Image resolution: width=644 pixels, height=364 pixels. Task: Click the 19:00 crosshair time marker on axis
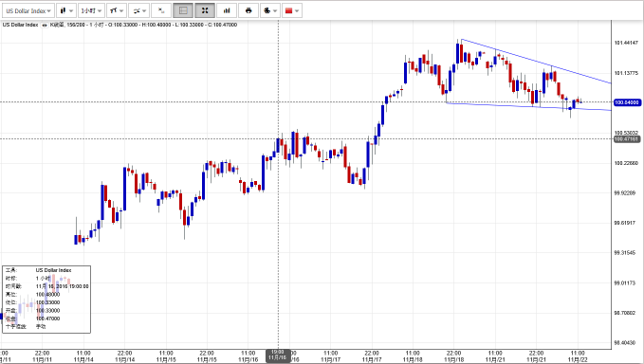(278, 355)
